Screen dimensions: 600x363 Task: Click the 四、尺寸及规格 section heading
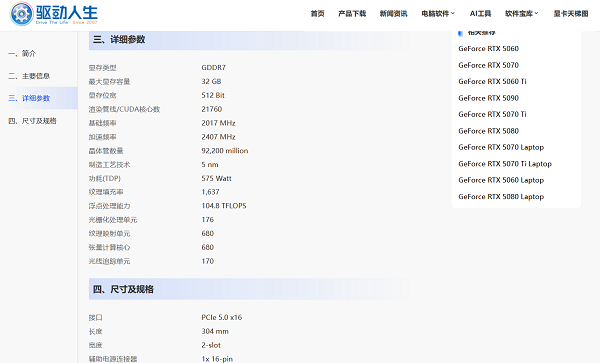click(x=123, y=289)
